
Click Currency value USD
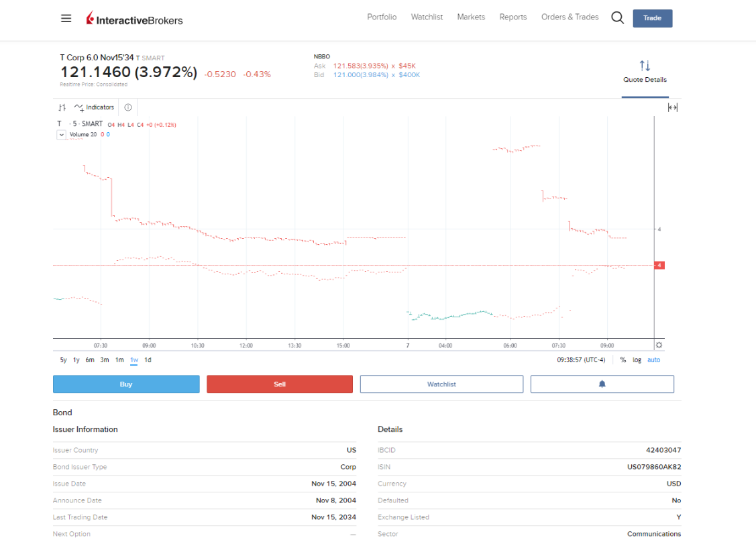[674, 484]
